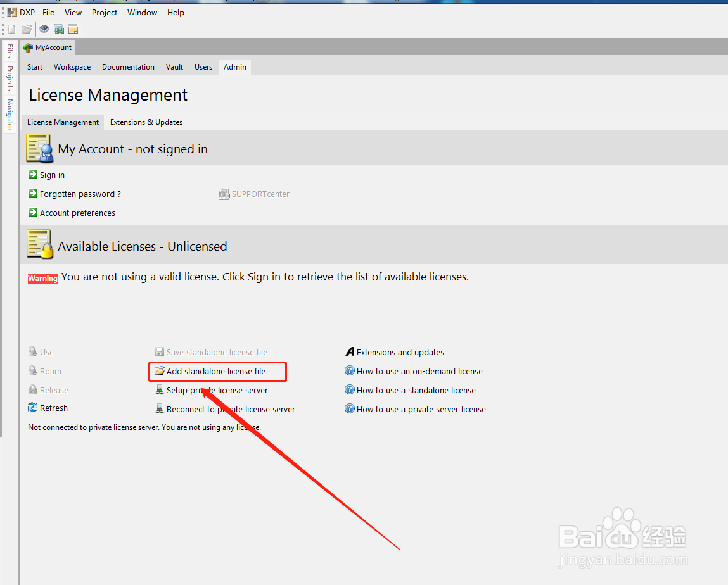
Task: Click help icon beside private server license
Action: coord(350,409)
